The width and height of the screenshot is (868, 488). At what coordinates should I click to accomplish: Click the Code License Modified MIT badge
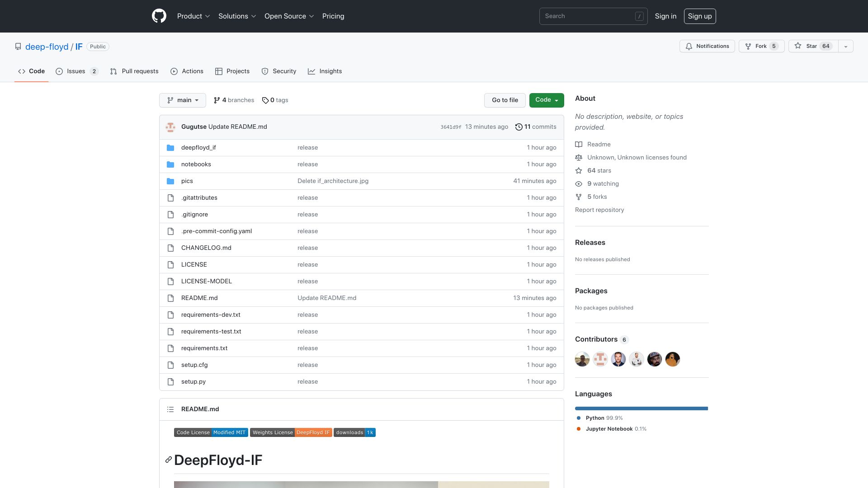pyautogui.click(x=211, y=432)
